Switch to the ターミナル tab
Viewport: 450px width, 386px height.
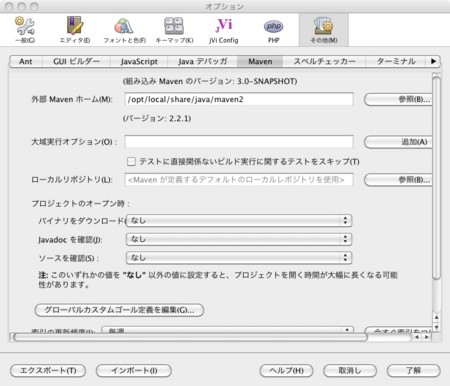396,61
